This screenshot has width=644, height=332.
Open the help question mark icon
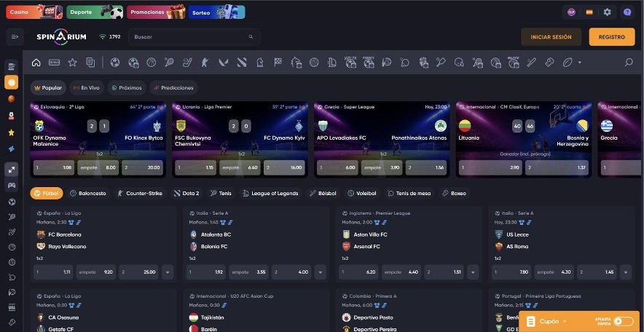(x=627, y=12)
